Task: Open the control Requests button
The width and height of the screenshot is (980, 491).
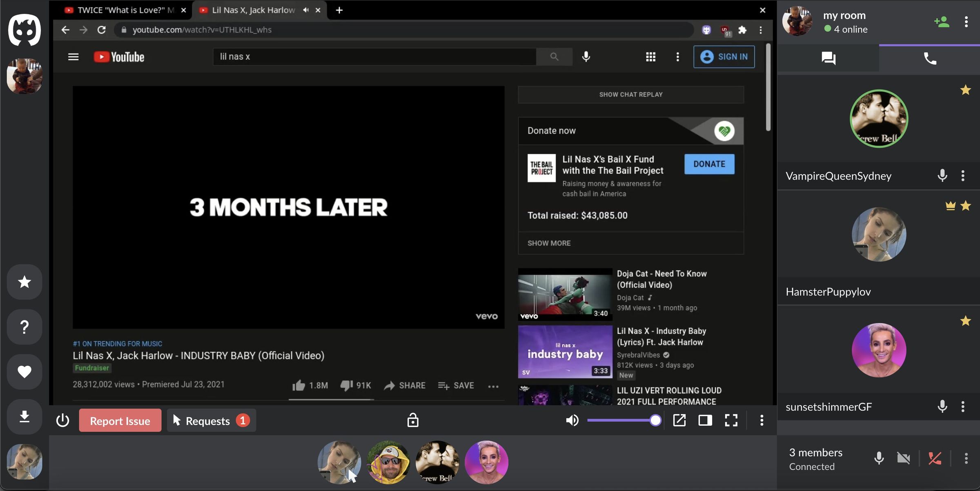Action: (212, 420)
